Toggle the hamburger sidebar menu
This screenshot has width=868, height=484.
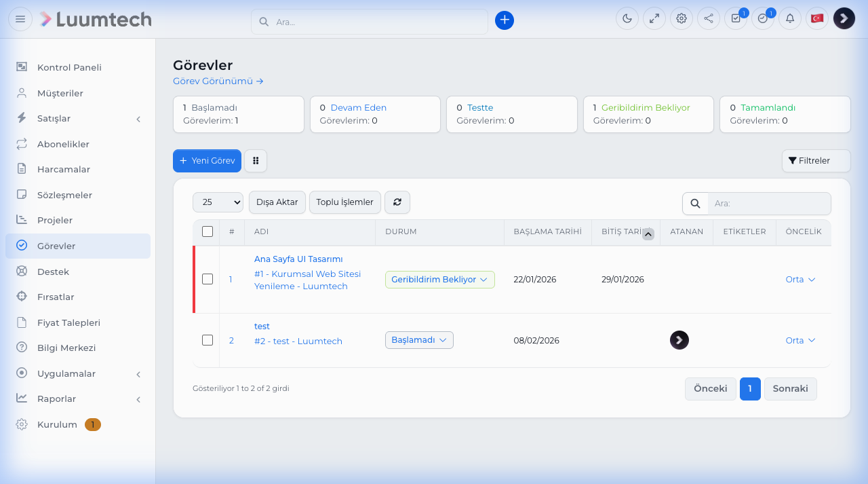coord(20,19)
